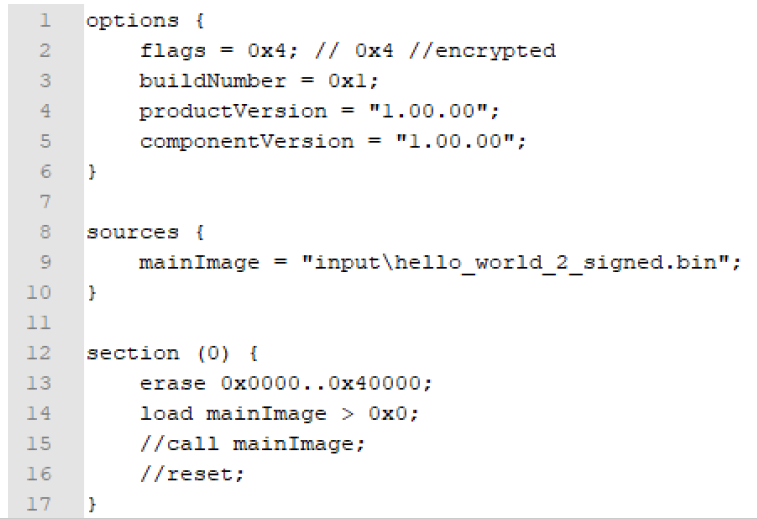The width and height of the screenshot is (757, 519).
Task: Click line number 6 in the gutter
Action: click(45, 171)
